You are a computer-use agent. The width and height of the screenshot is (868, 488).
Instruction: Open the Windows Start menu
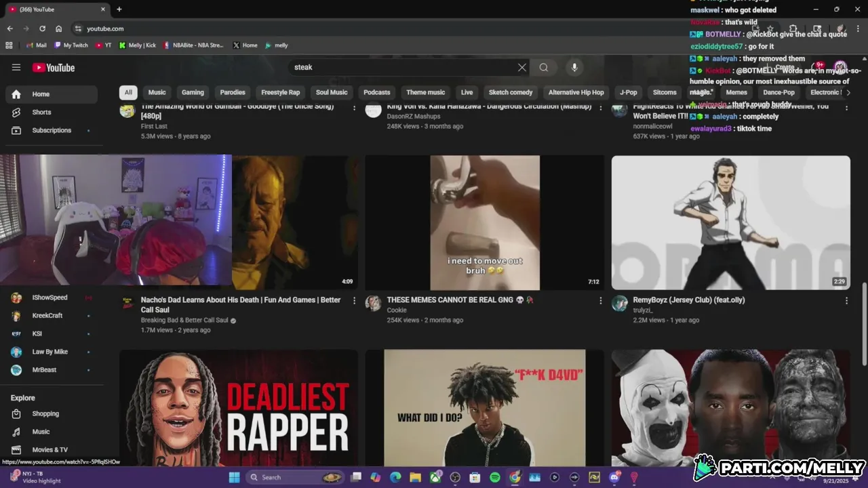[234, 477]
